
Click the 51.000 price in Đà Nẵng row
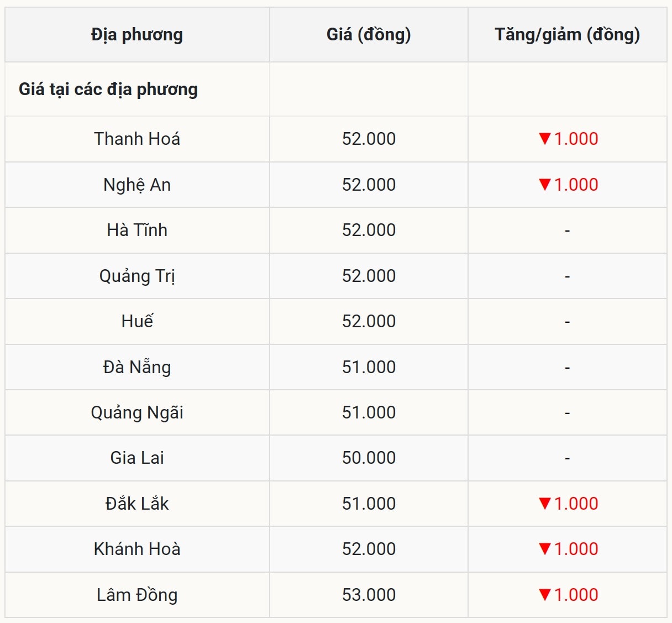(369, 367)
